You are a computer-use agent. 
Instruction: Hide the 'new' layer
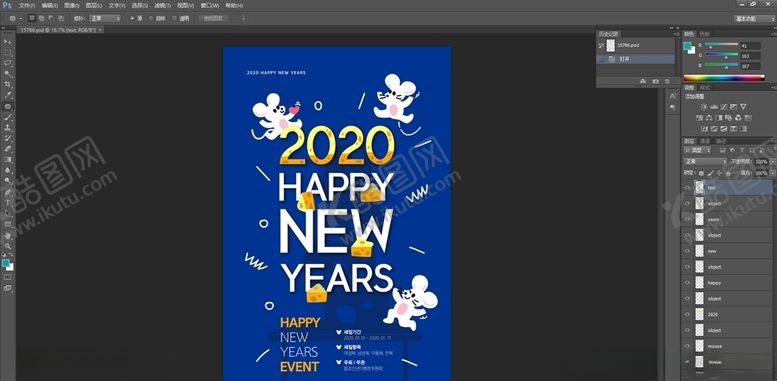pyautogui.click(x=687, y=251)
